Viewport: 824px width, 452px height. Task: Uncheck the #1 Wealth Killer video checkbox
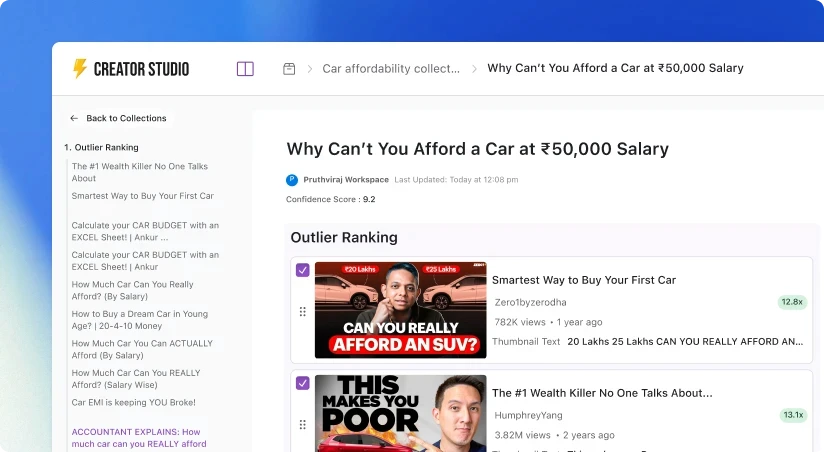[x=303, y=383]
